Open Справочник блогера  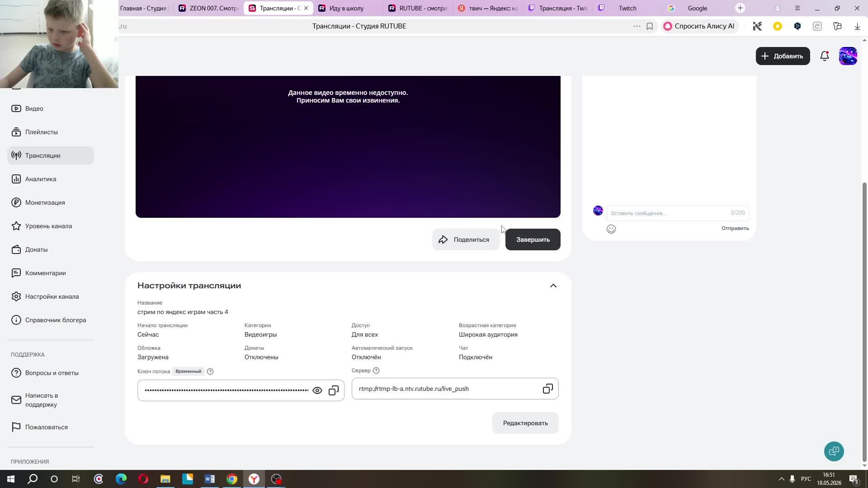(51, 320)
